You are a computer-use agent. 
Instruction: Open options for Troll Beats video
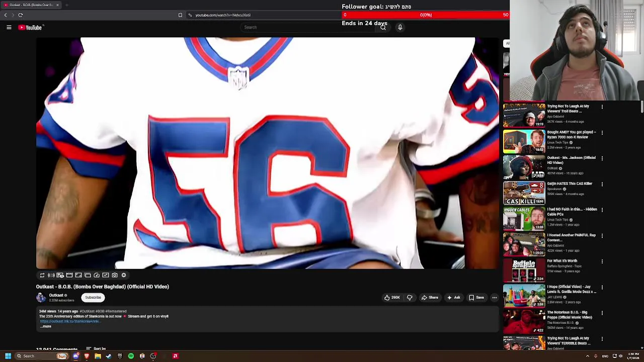coord(602,107)
